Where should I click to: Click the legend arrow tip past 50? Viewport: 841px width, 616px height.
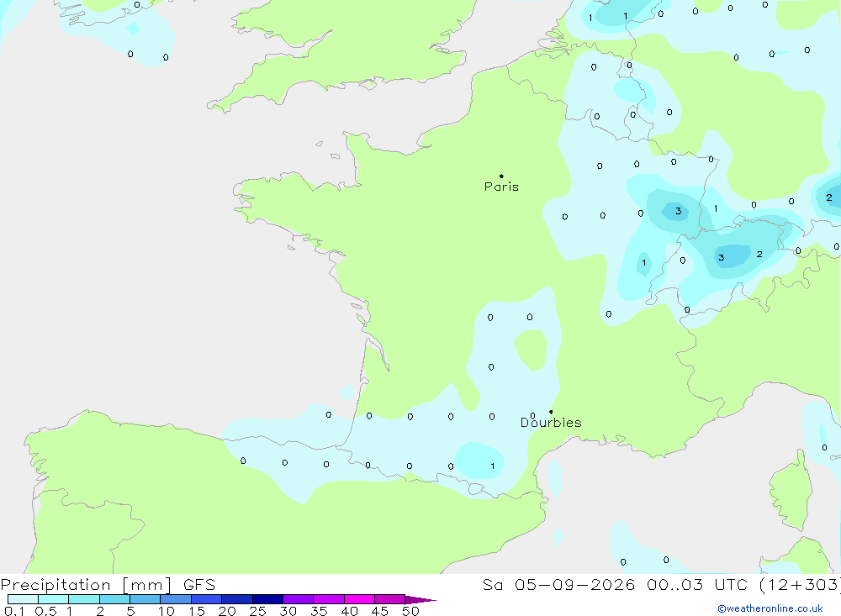421,599
